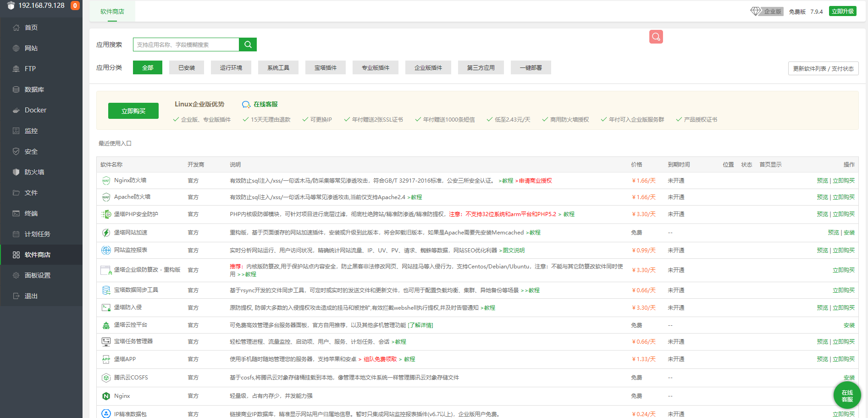
Task: Select the 一键部署 category tab
Action: pos(531,67)
